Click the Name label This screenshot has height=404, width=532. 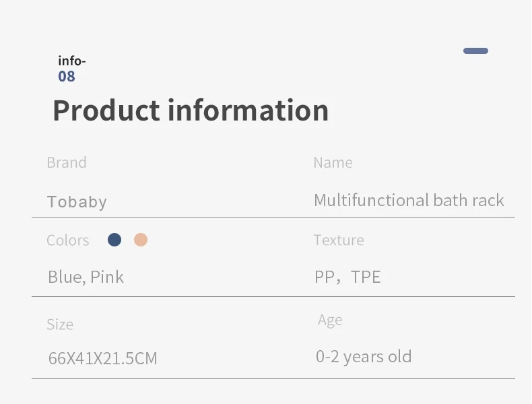tap(333, 162)
